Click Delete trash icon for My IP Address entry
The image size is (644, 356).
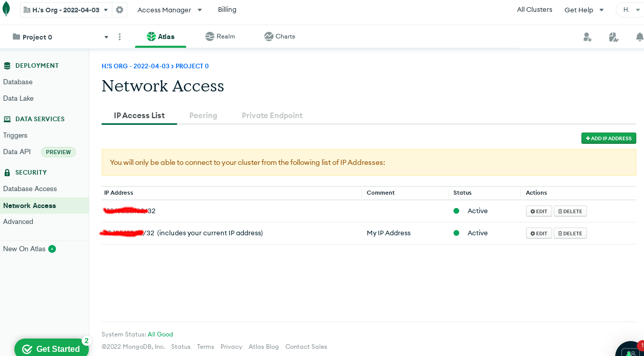coord(570,233)
